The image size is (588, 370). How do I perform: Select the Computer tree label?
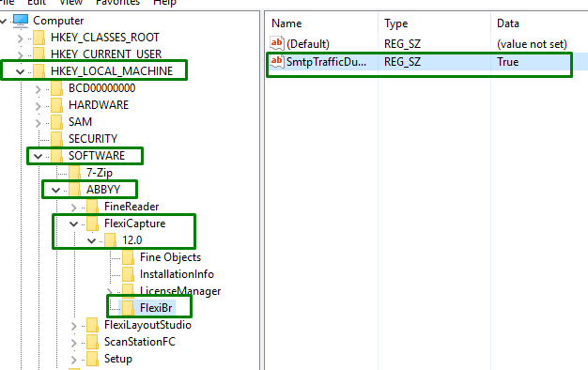click(58, 21)
